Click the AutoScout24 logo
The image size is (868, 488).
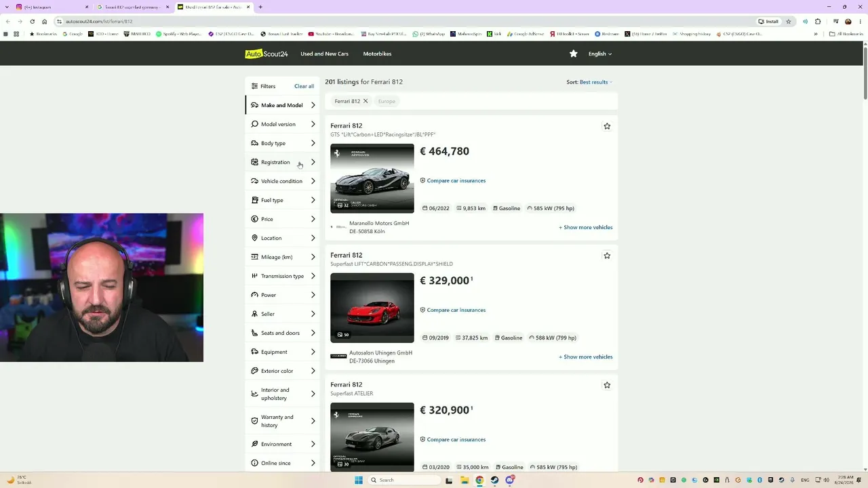(x=267, y=54)
